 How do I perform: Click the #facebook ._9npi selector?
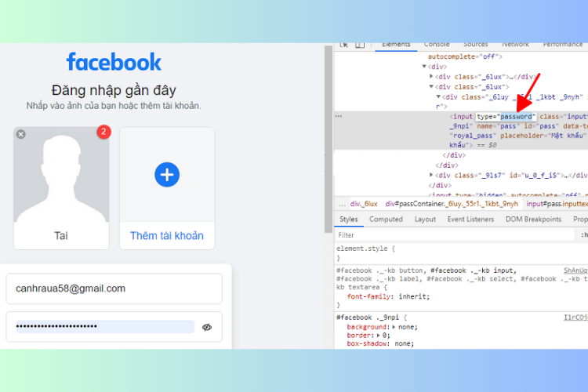(368, 318)
